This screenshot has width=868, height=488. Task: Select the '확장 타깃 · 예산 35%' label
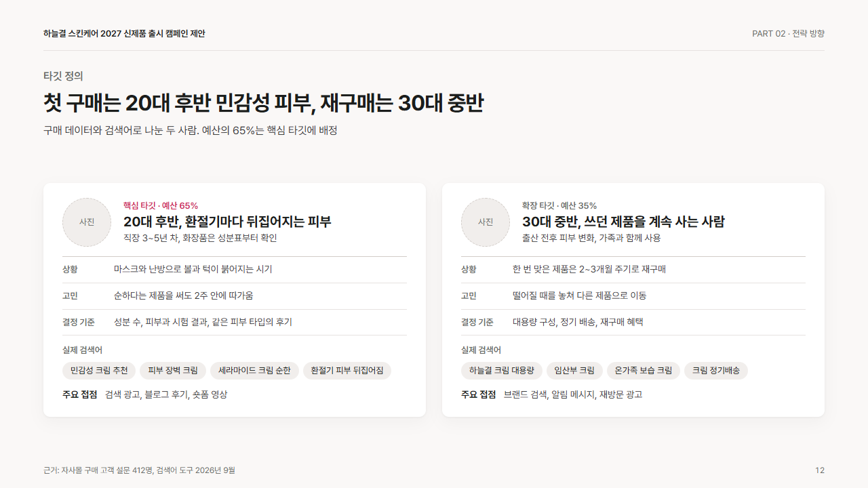559,205
